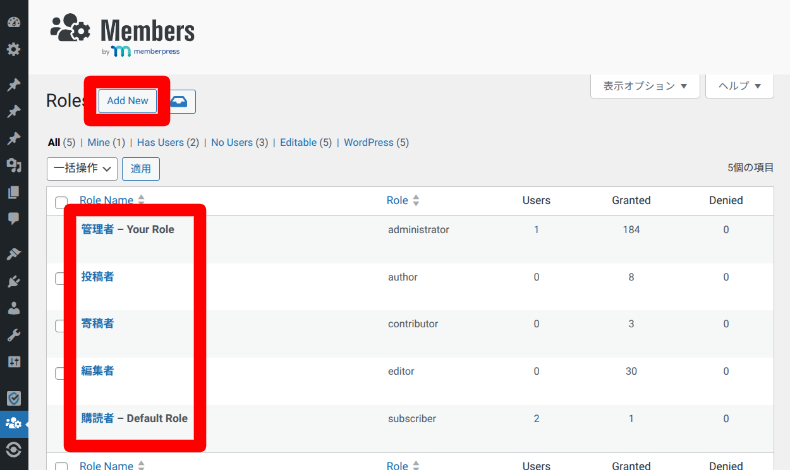Click the contributor role slug text
This screenshot has height=470, width=790.
click(413, 324)
